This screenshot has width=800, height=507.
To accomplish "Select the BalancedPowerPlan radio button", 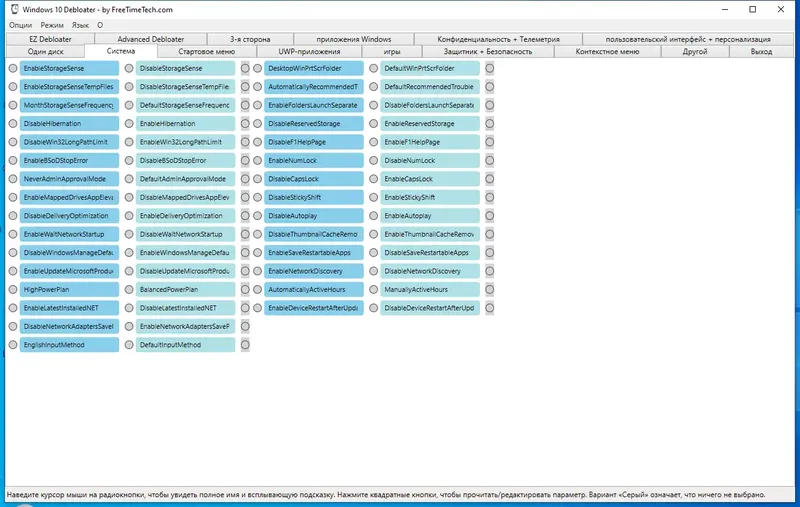I will [x=129, y=289].
